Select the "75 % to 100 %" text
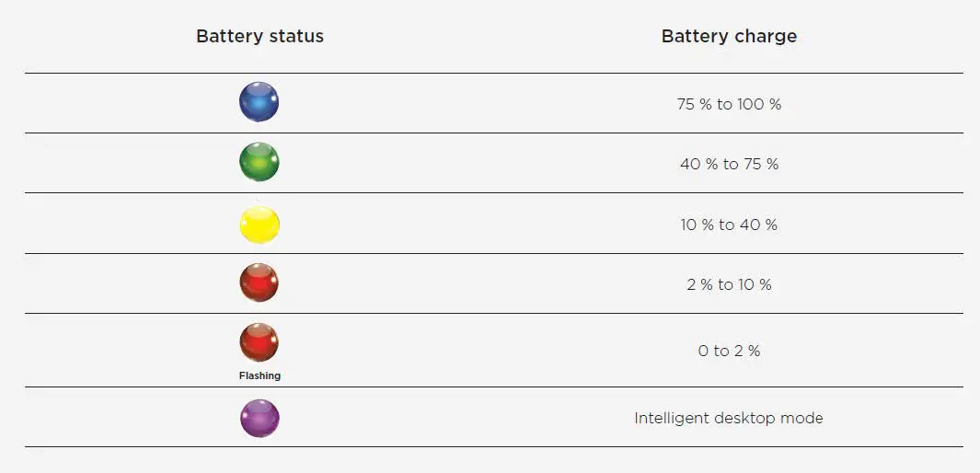 coord(729,104)
